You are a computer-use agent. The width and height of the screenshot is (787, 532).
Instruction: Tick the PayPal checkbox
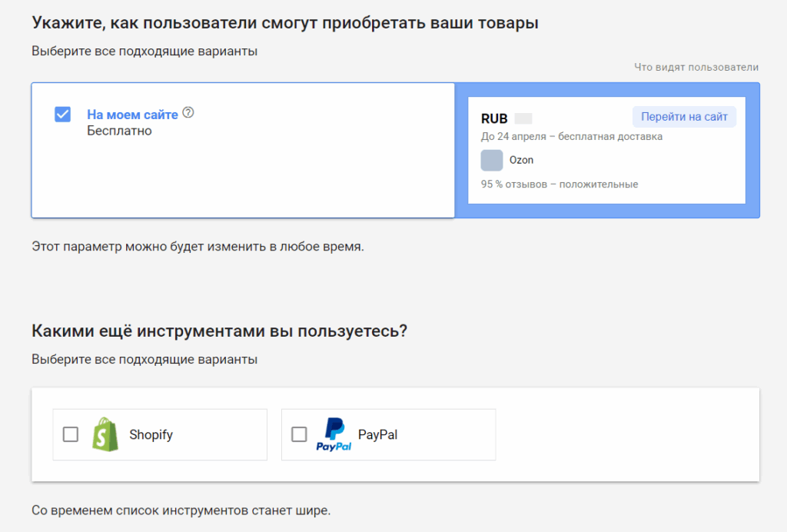tap(299, 434)
